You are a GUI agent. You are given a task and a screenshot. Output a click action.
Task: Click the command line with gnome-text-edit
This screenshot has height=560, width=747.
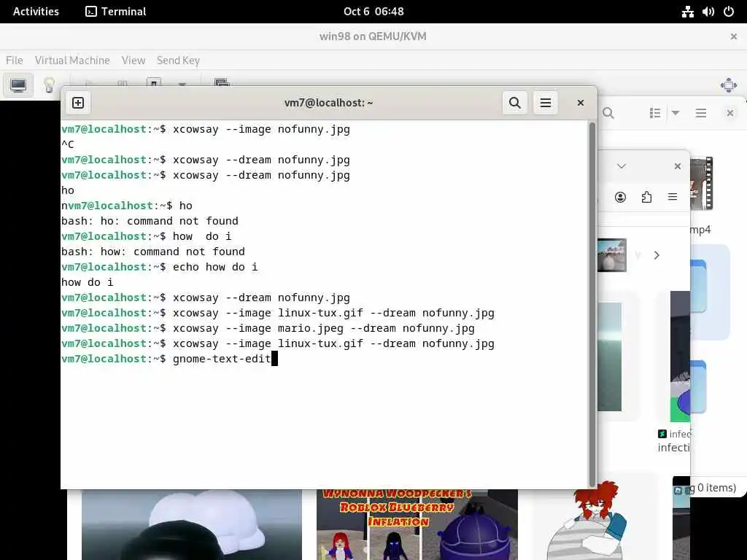pos(169,359)
